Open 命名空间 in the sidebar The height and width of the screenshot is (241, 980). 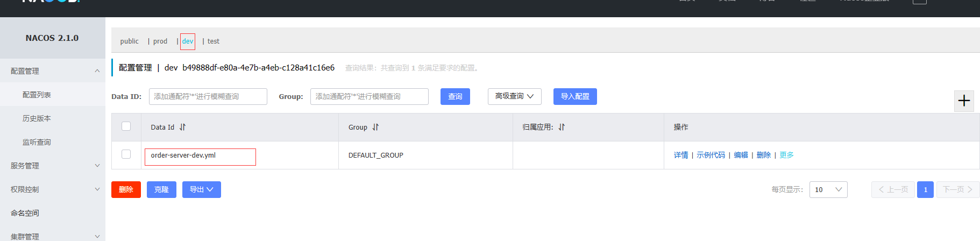click(x=25, y=213)
